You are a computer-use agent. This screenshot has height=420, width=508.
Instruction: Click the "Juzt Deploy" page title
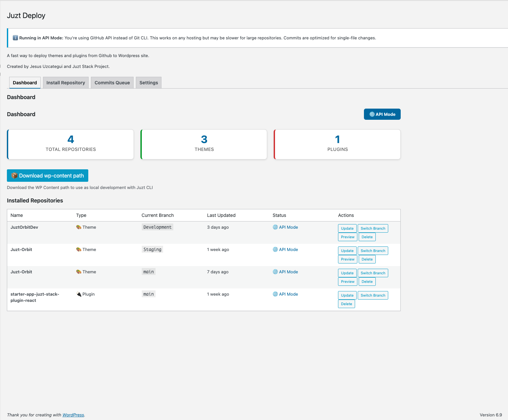(x=26, y=15)
